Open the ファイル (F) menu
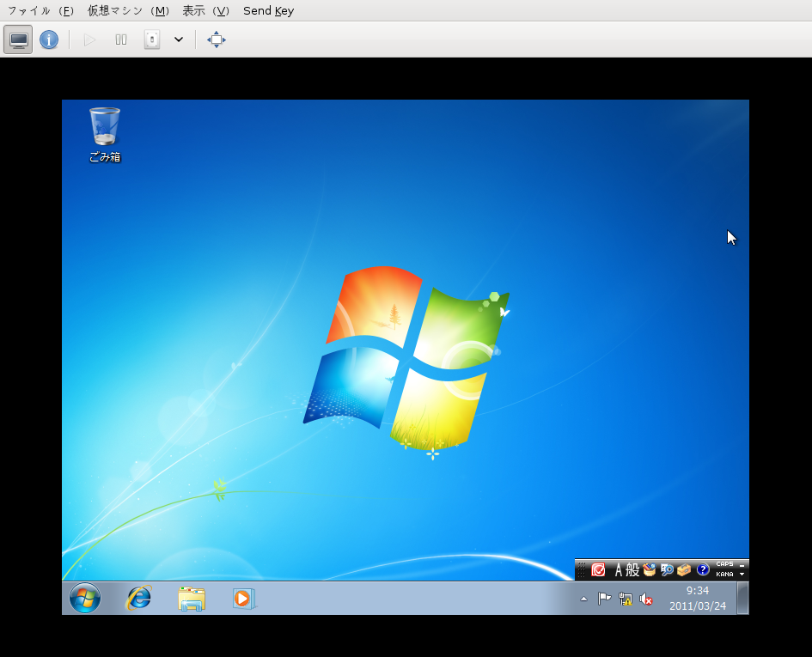This screenshot has width=812, height=657. tap(40, 10)
